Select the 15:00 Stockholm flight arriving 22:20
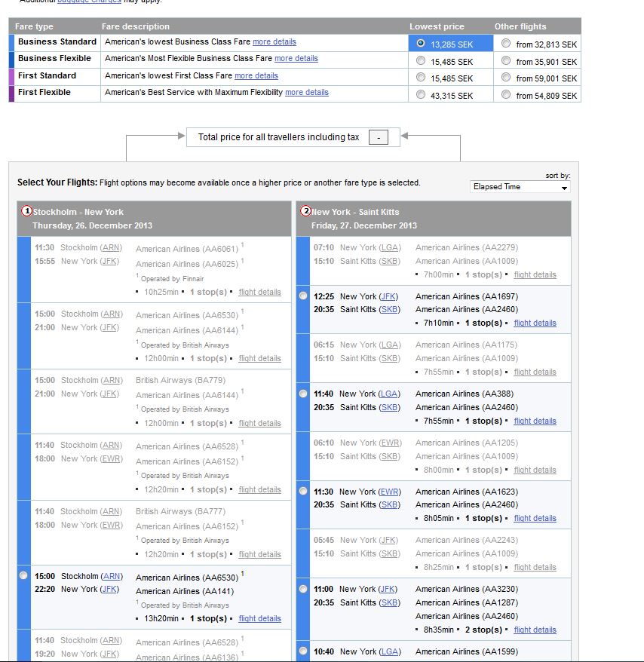Viewport: 644px width, 662px height. [x=24, y=576]
